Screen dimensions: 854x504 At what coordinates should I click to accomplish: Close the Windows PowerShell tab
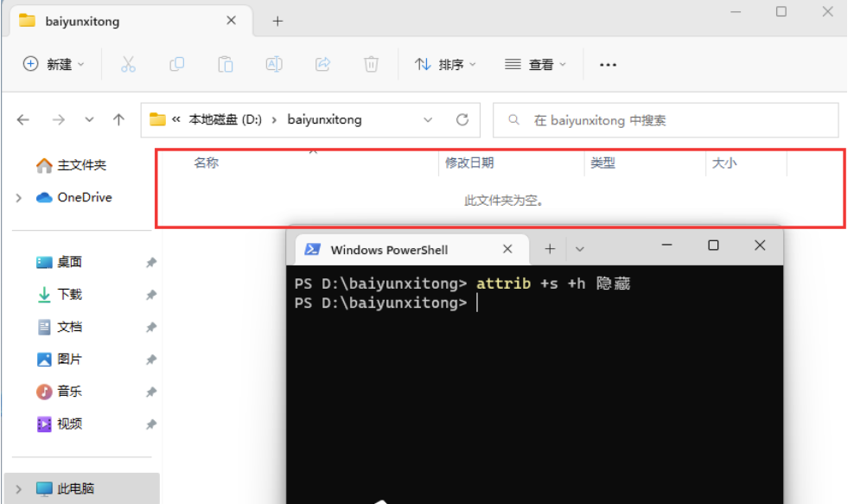coord(507,249)
